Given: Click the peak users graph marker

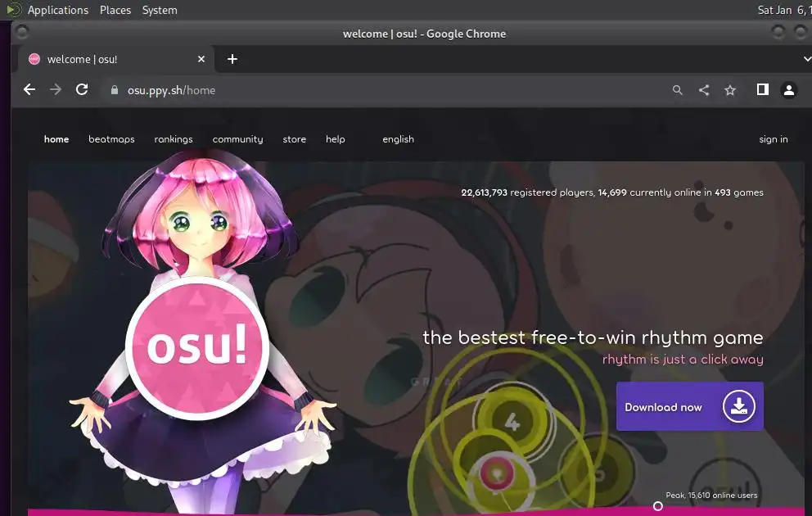Looking at the screenshot, I should pos(657,506).
